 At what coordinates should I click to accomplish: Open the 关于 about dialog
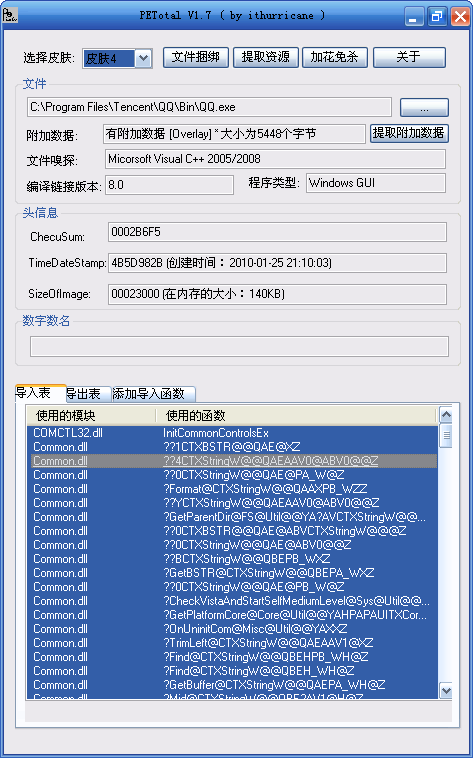pos(409,58)
